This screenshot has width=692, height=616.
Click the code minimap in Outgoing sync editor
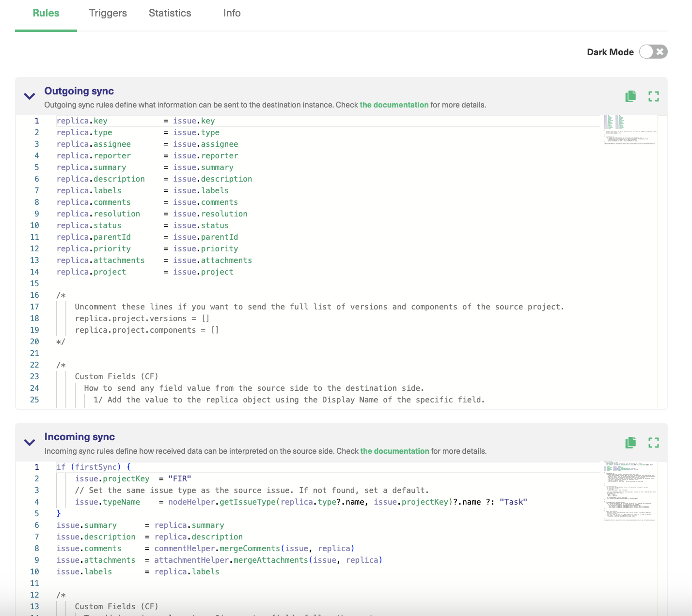(629, 131)
